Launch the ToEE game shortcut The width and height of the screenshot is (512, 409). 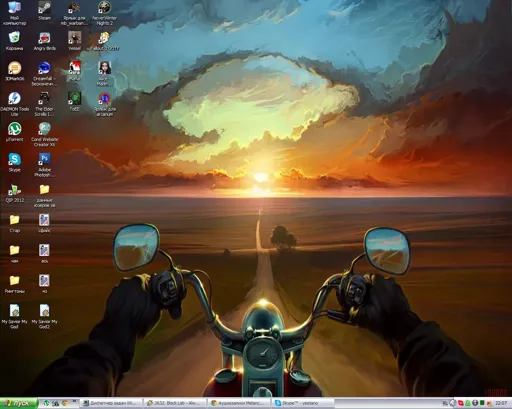[74, 102]
